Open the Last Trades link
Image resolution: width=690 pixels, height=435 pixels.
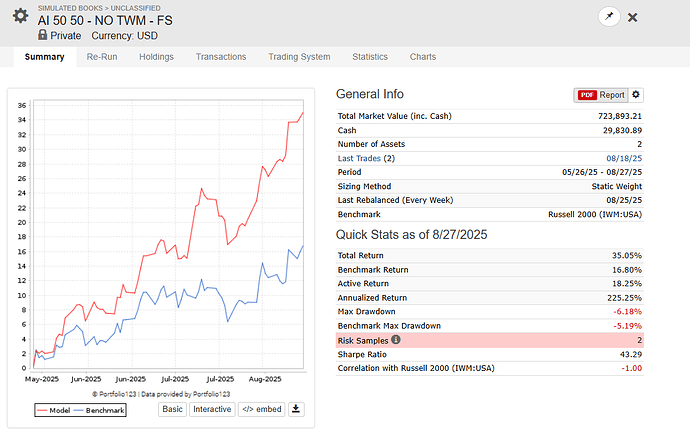click(359, 158)
